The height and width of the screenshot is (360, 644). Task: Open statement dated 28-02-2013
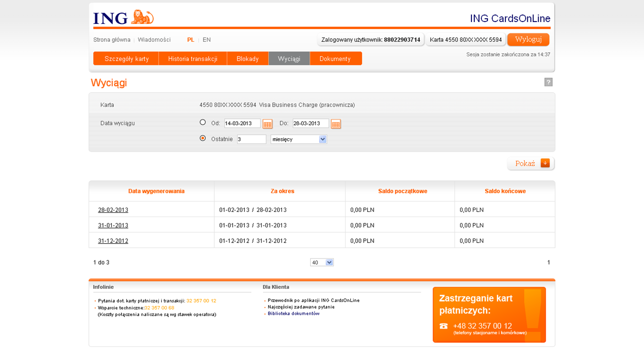pyautogui.click(x=113, y=210)
